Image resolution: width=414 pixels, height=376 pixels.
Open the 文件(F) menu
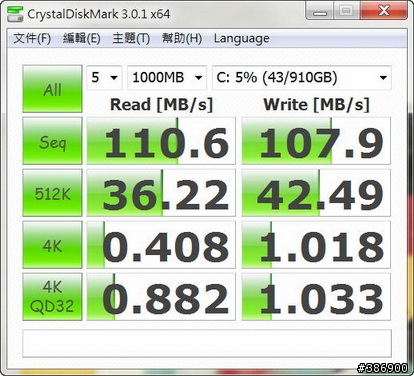tap(32, 38)
